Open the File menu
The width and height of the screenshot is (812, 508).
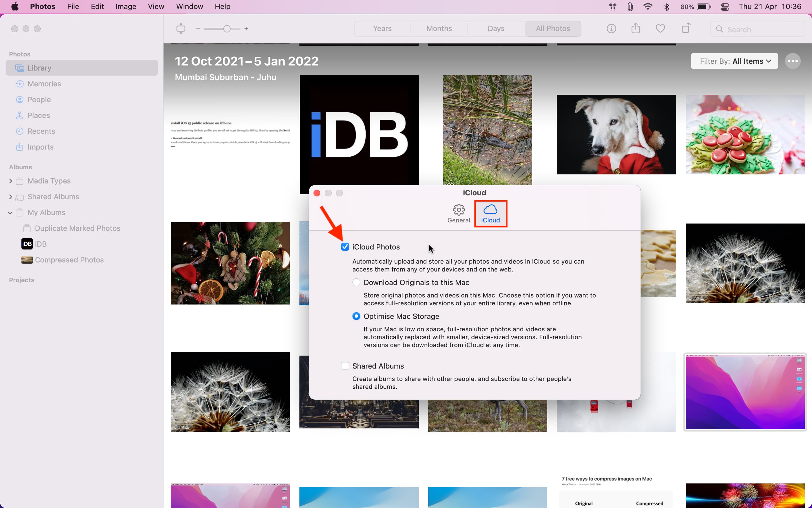(x=73, y=7)
